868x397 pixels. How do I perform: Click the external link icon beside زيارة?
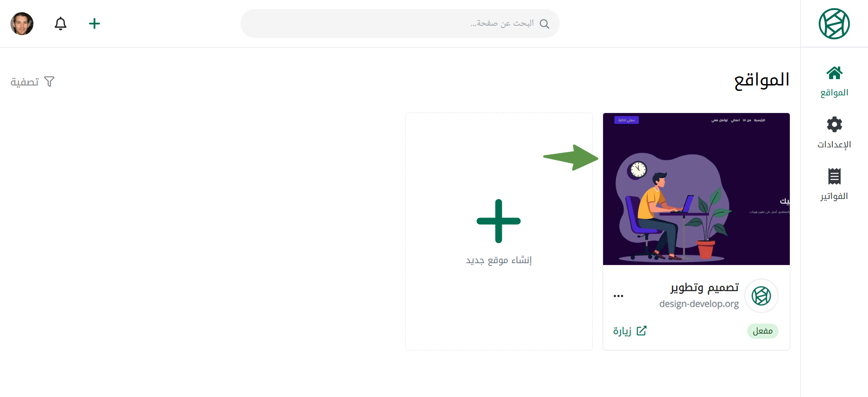[642, 331]
